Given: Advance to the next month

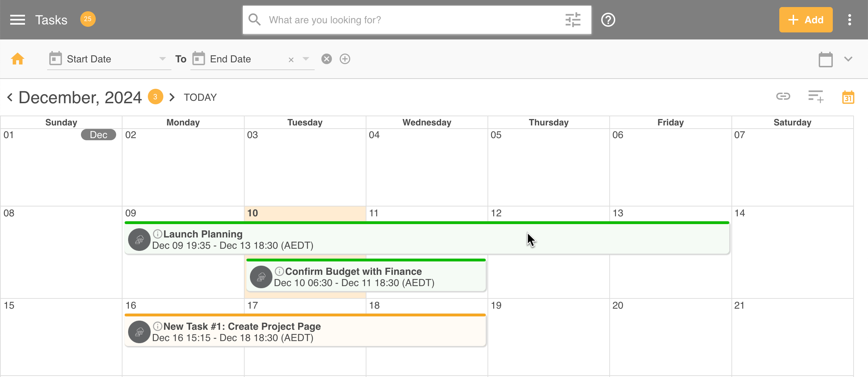Looking at the screenshot, I should pos(172,97).
